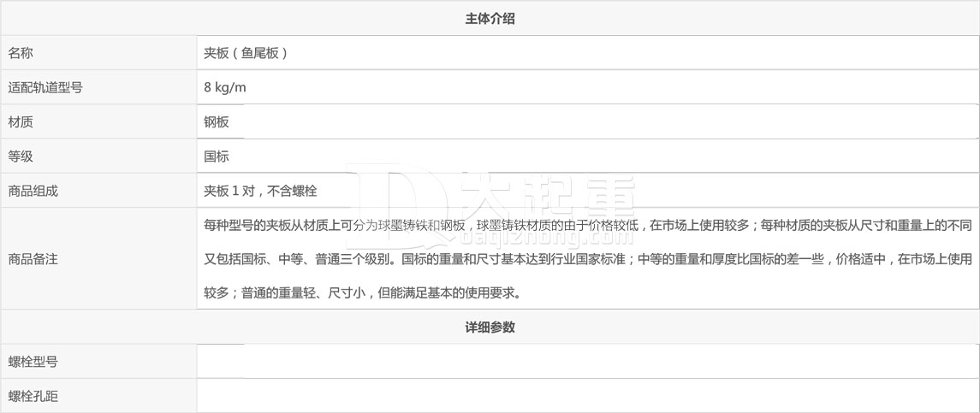The height and width of the screenshot is (413, 980).
Task: Click the 商品组成 label cell
Action: (98, 191)
